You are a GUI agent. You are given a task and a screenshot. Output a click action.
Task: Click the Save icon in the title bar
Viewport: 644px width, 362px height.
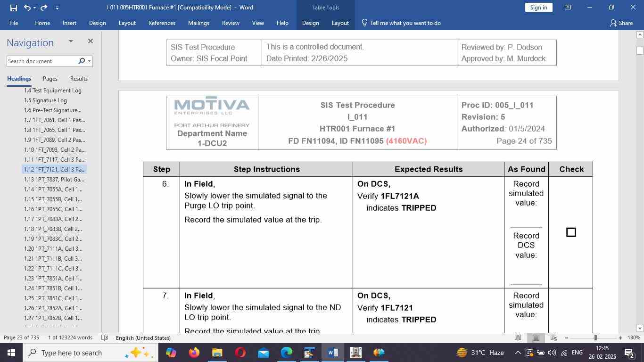[13, 8]
